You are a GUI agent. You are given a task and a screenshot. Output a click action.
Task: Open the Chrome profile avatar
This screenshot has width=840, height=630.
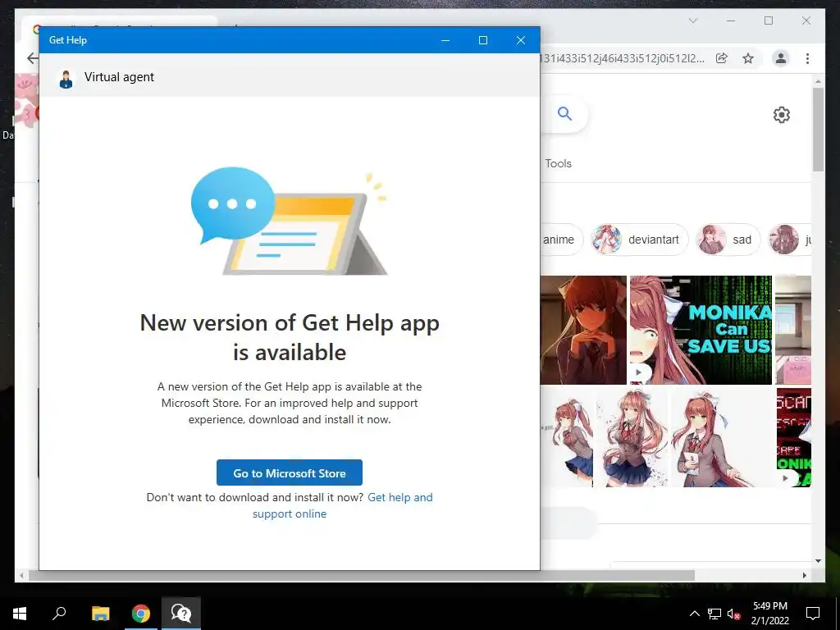point(781,58)
